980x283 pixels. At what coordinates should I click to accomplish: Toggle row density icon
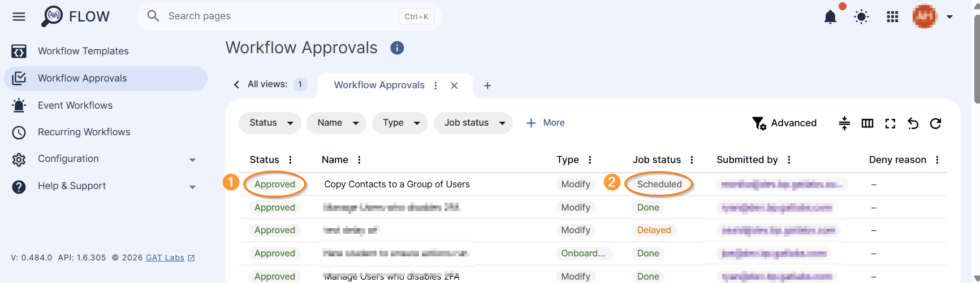point(844,123)
